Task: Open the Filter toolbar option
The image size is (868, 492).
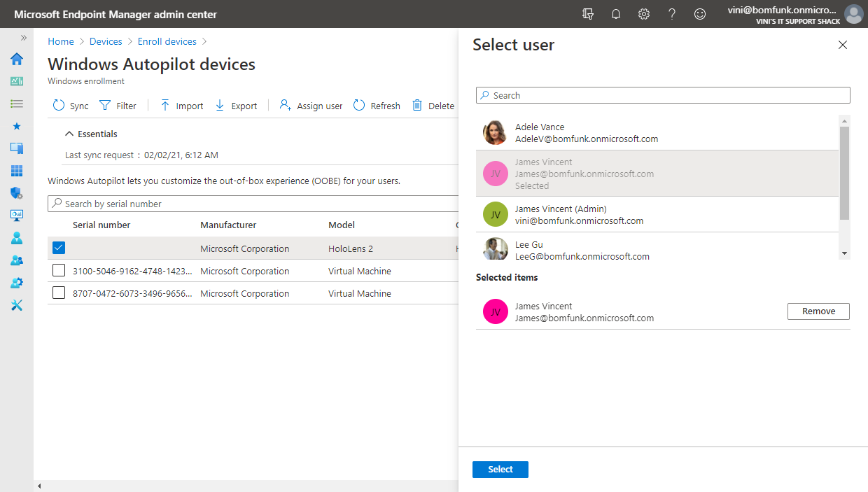Action: pos(118,106)
